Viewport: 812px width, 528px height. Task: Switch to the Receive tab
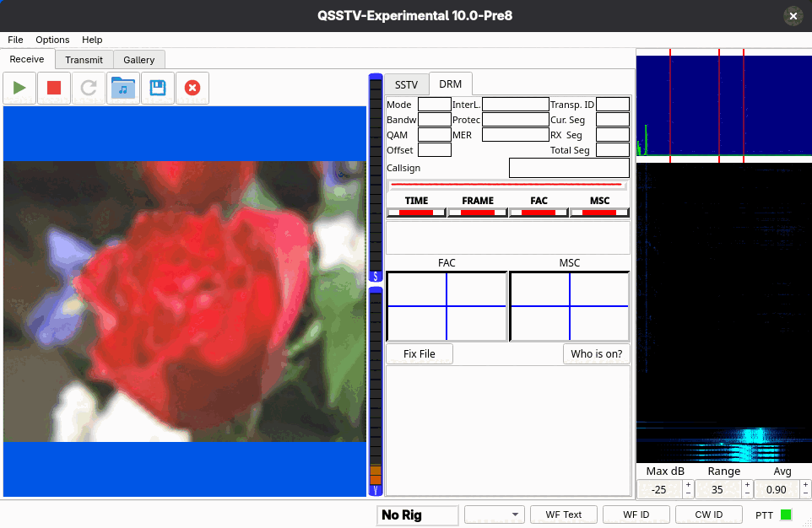click(27, 59)
